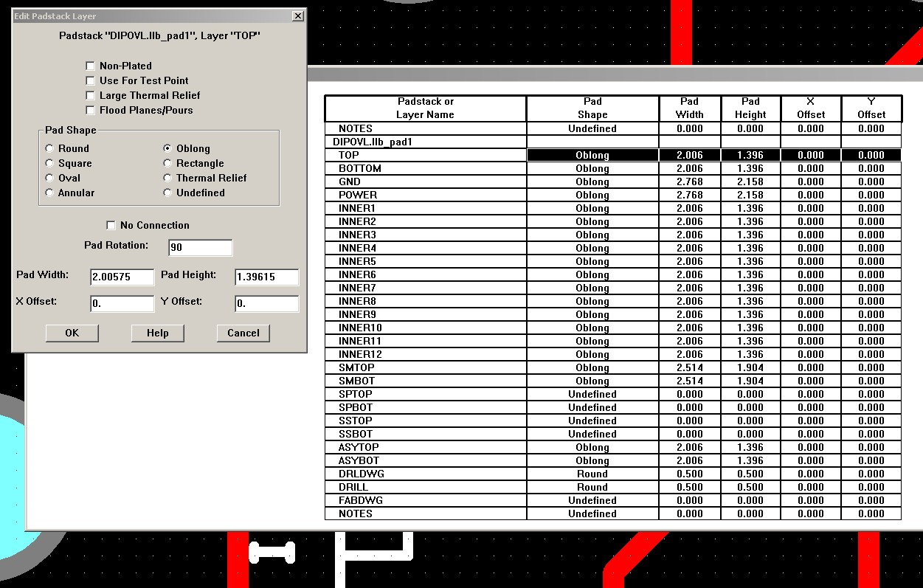Image resolution: width=923 pixels, height=588 pixels.
Task: Open Help for padstack layer
Action: pos(157,333)
